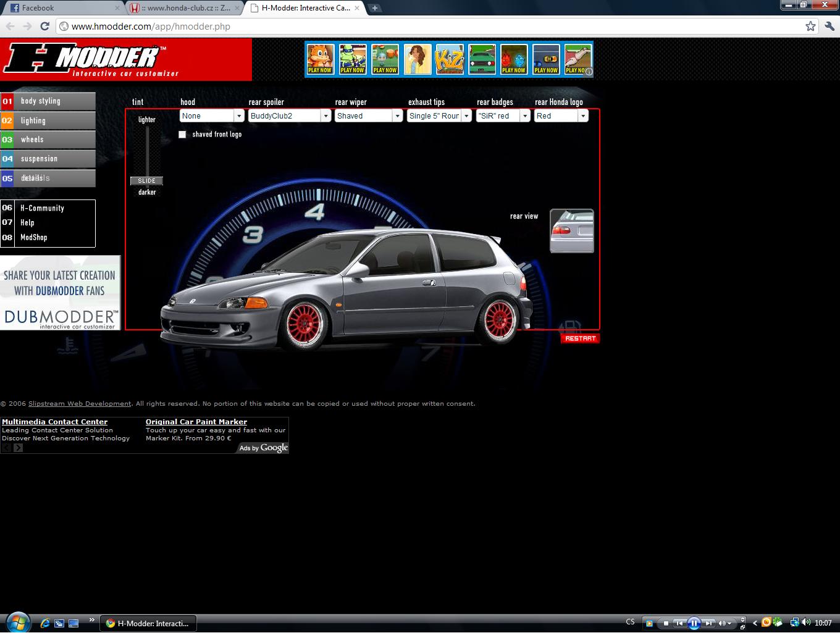840x633 pixels.
Task: Open the rear Honda logo dropdown
Action: coord(582,116)
